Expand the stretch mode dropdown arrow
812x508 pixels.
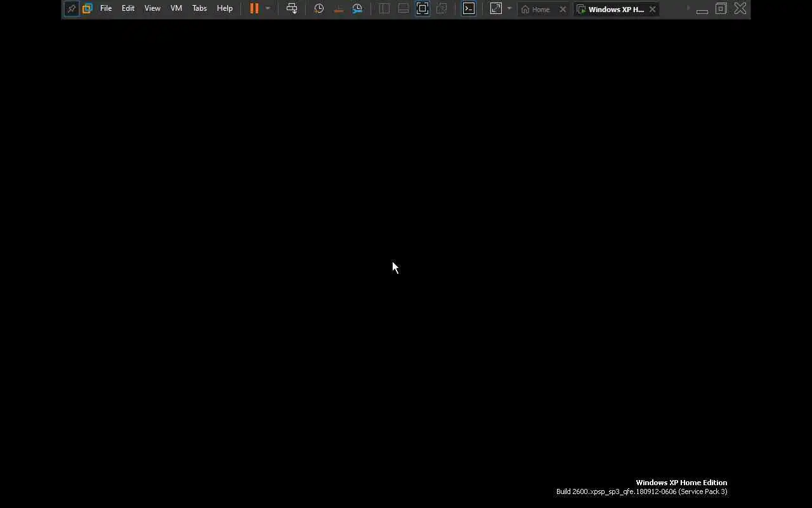tap(509, 9)
